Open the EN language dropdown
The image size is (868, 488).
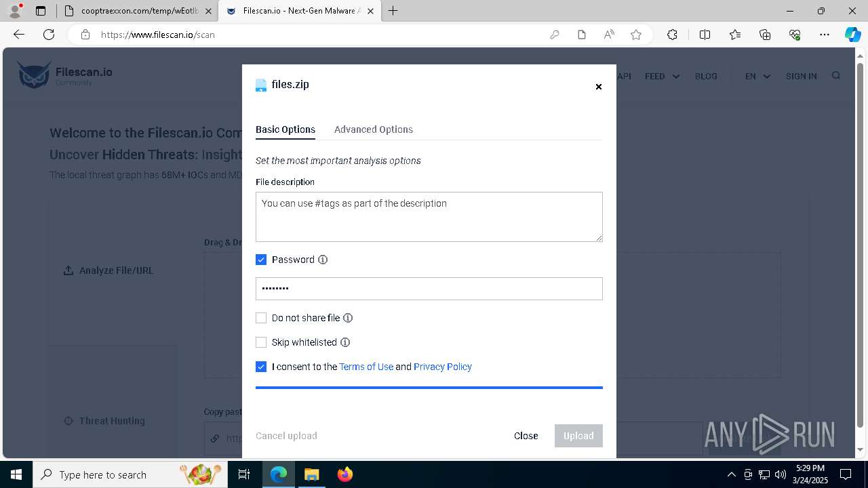pos(757,77)
